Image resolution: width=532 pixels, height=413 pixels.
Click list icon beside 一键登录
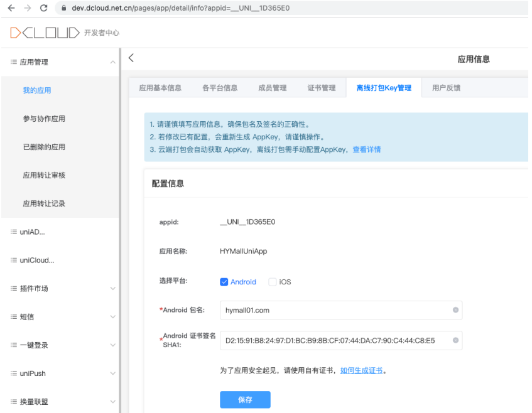(14, 345)
